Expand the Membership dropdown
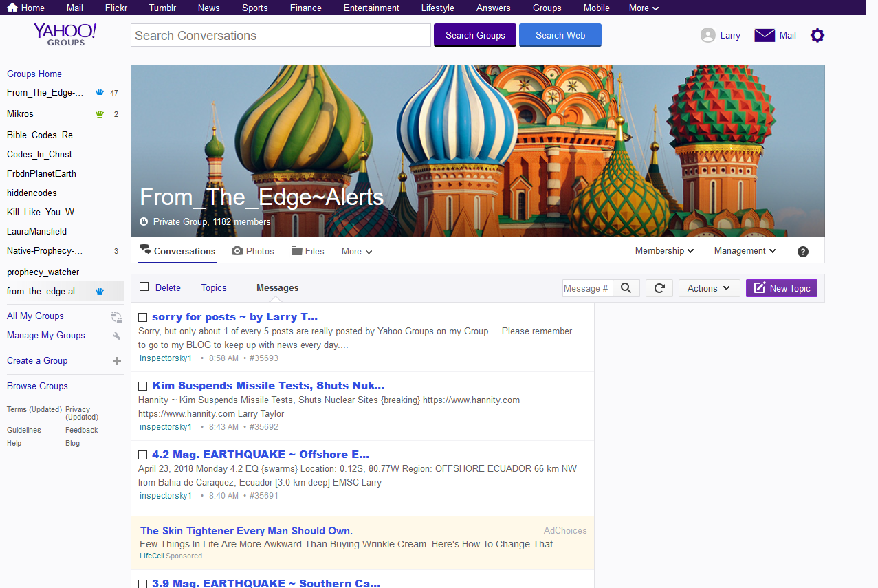Screen dimensions: 878x588 [x=664, y=251]
